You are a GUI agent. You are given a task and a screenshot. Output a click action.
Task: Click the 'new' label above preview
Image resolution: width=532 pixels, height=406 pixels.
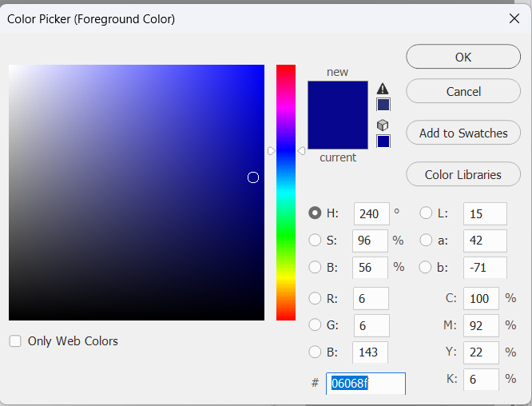click(337, 72)
